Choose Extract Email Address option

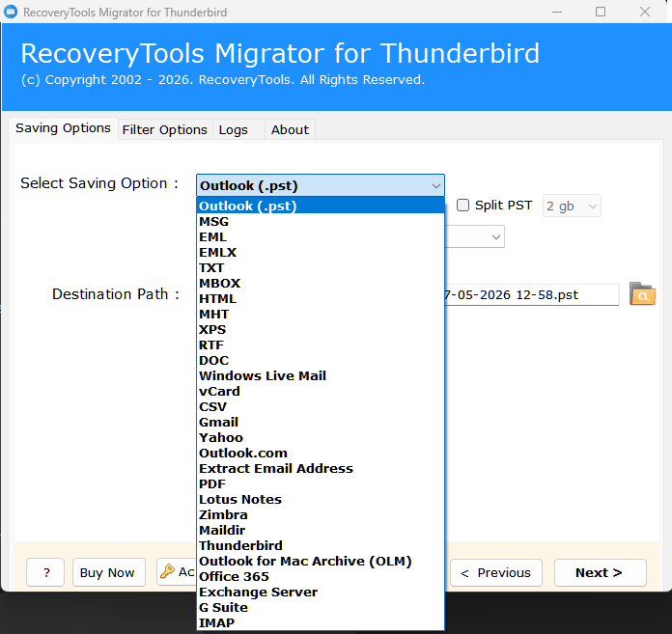(321, 468)
